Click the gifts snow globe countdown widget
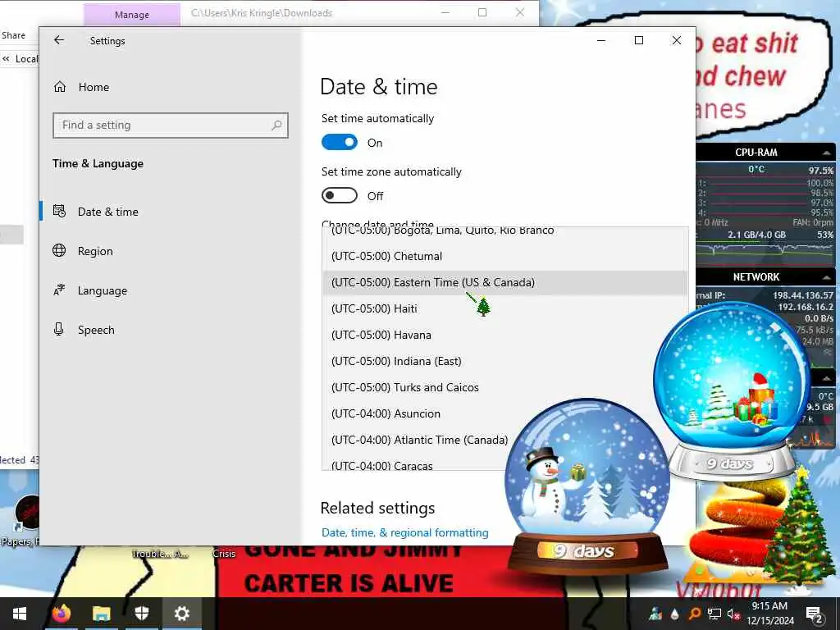The image size is (840, 630). 732,391
